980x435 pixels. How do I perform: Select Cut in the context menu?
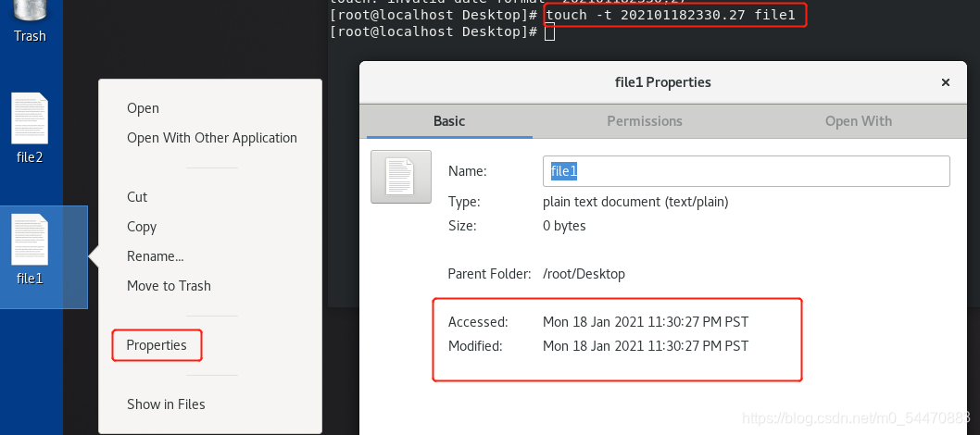(137, 197)
